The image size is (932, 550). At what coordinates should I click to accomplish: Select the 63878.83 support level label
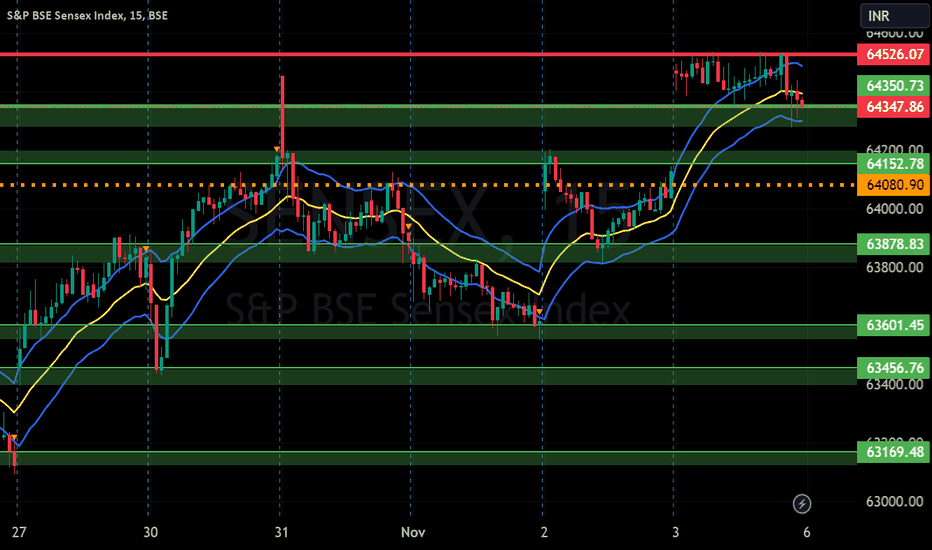click(x=894, y=244)
